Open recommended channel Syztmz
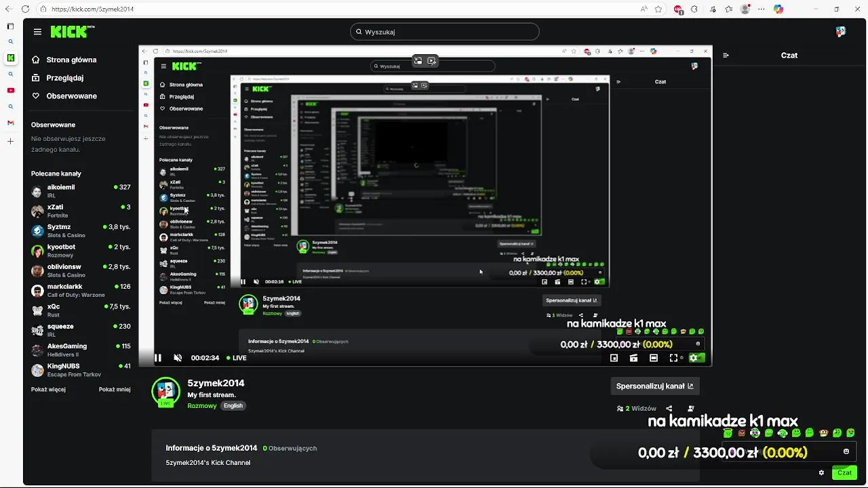Viewport: 868px width, 488px height. pos(81,230)
